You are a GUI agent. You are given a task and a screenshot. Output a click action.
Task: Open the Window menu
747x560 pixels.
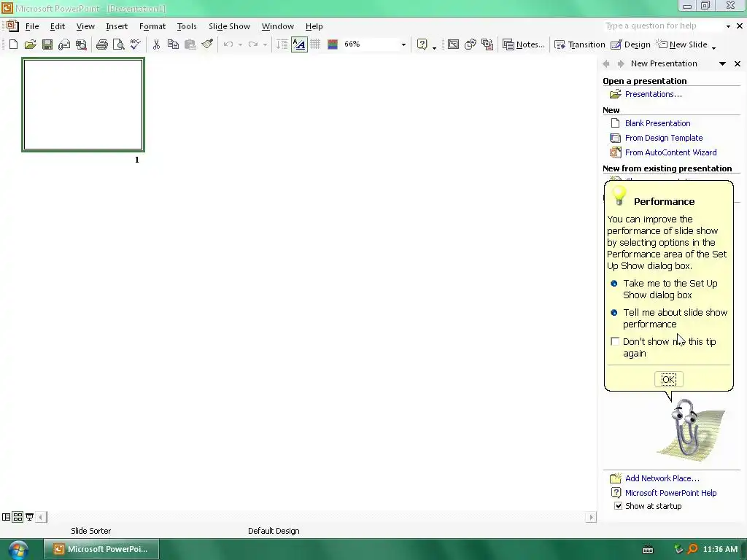click(x=278, y=26)
